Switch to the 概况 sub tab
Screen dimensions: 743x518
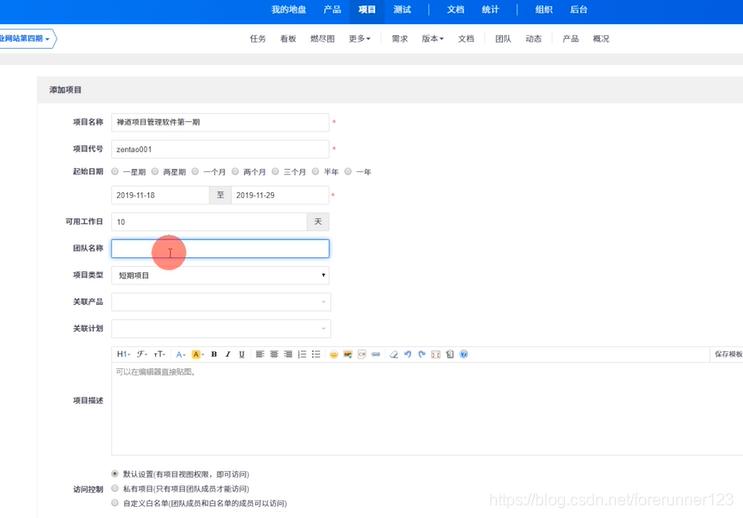click(x=601, y=39)
